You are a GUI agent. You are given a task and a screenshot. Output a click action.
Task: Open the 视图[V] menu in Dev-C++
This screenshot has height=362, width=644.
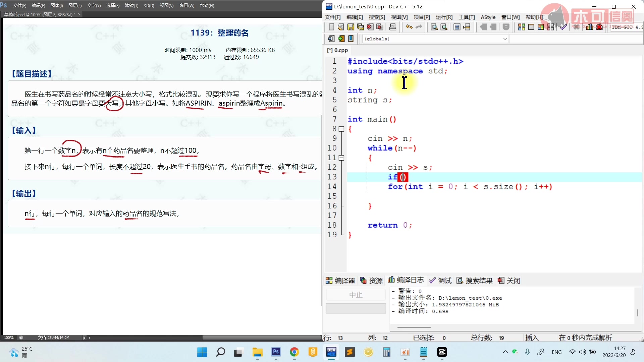(399, 17)
